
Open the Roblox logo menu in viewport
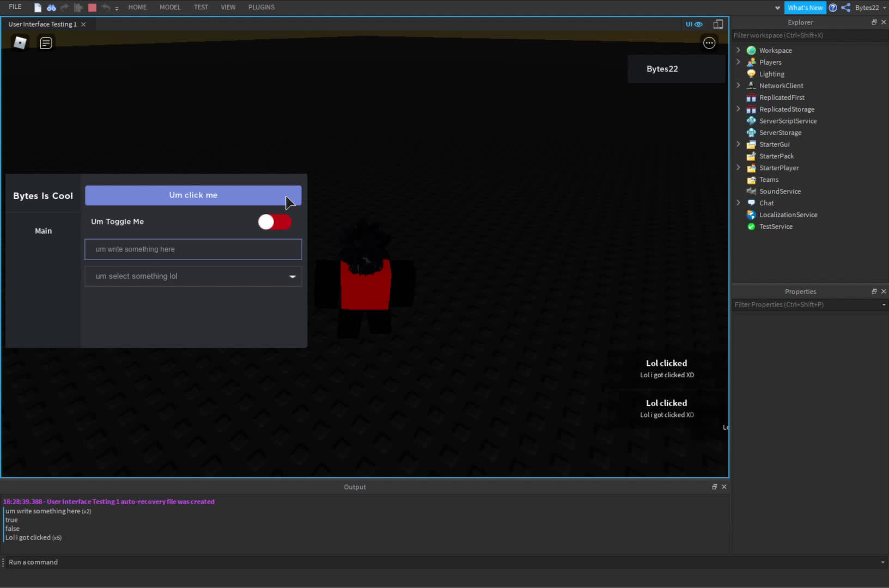point(20,42)
